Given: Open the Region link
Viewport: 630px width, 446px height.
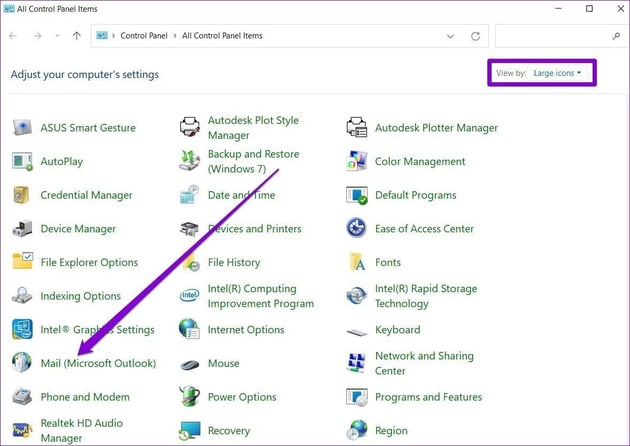Looking at the screenshot, I should click(391, 431).
